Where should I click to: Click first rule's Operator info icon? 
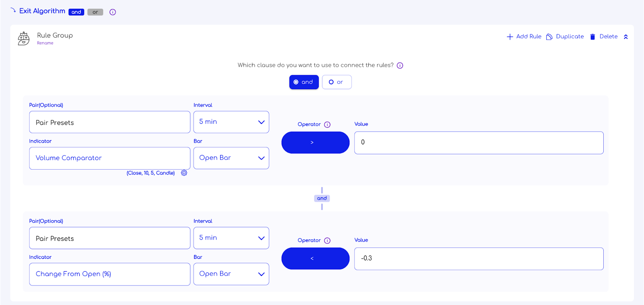point(327,125)
